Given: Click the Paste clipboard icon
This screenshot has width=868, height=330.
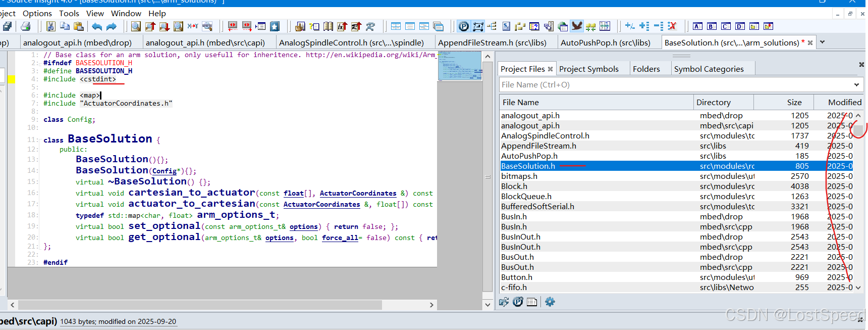Looking at the screenshot, I should click(x=78, y=26).
